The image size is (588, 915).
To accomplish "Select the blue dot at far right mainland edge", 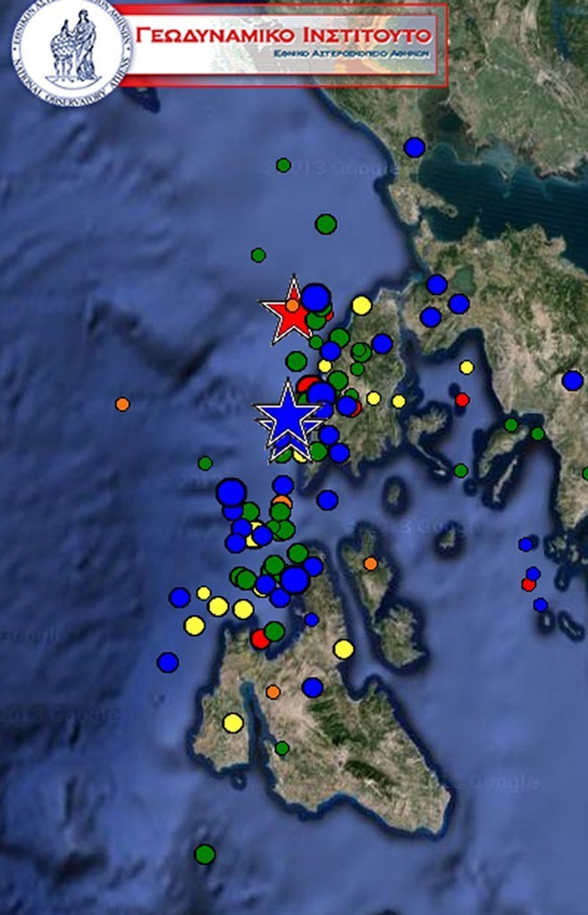I will pyautogui.click(x=572, y=381).
